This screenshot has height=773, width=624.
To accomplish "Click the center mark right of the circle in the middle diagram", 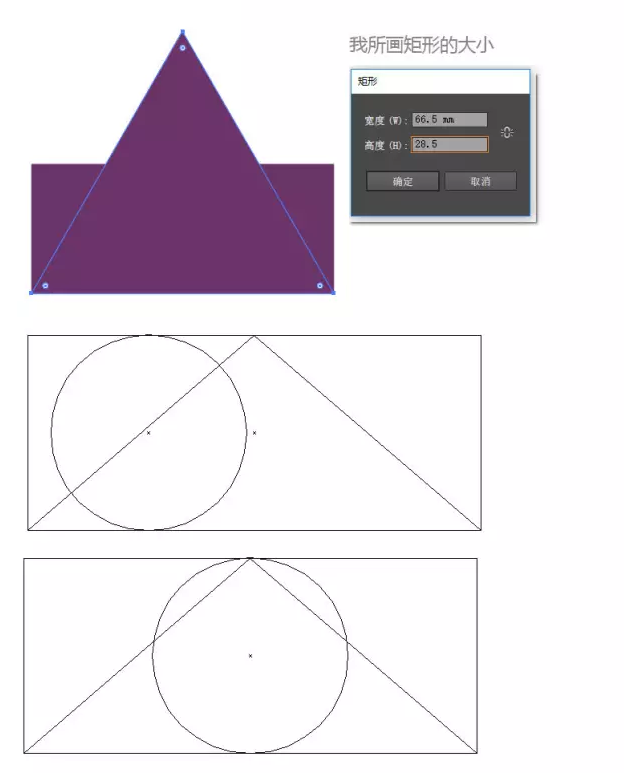I will tap(254, 433).
